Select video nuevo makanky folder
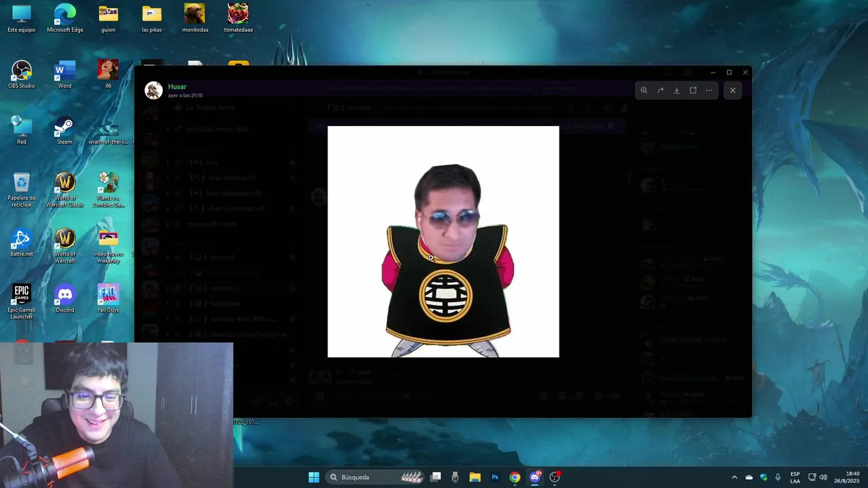Viewport: 868px width, 488px height. (x=108, y=247)
